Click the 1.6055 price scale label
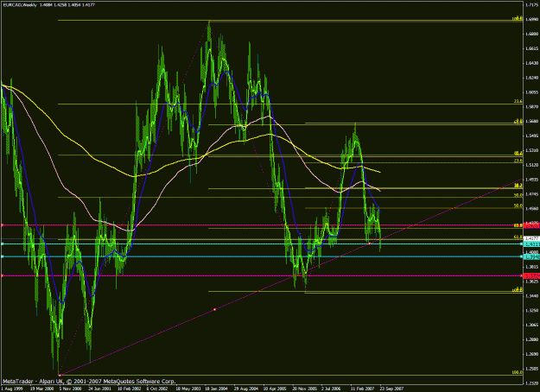 coord(530,92)
